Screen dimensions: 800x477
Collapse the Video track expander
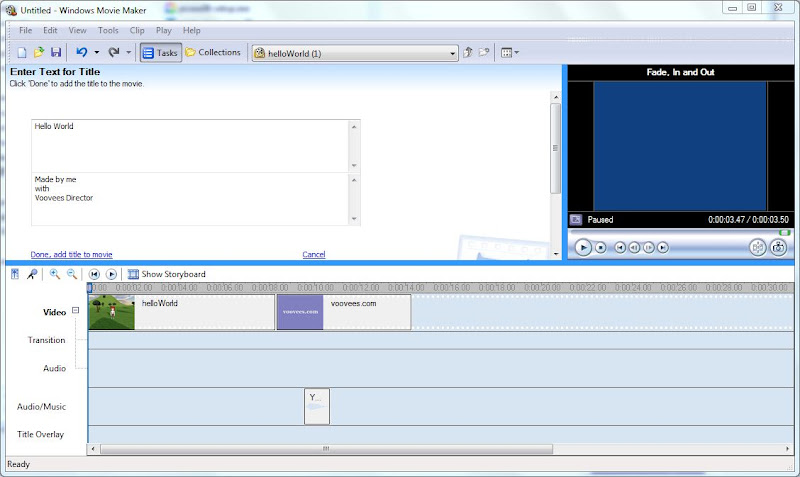[76, 310]
